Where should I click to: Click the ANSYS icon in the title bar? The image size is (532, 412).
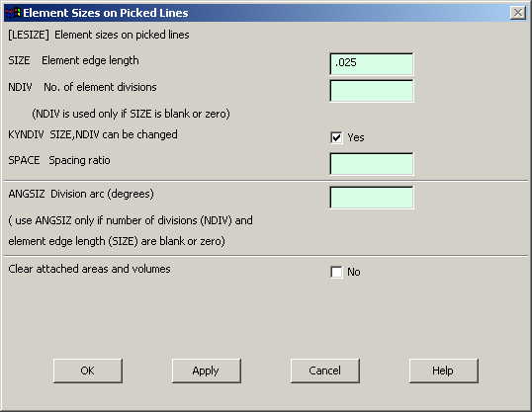[14, 13]
